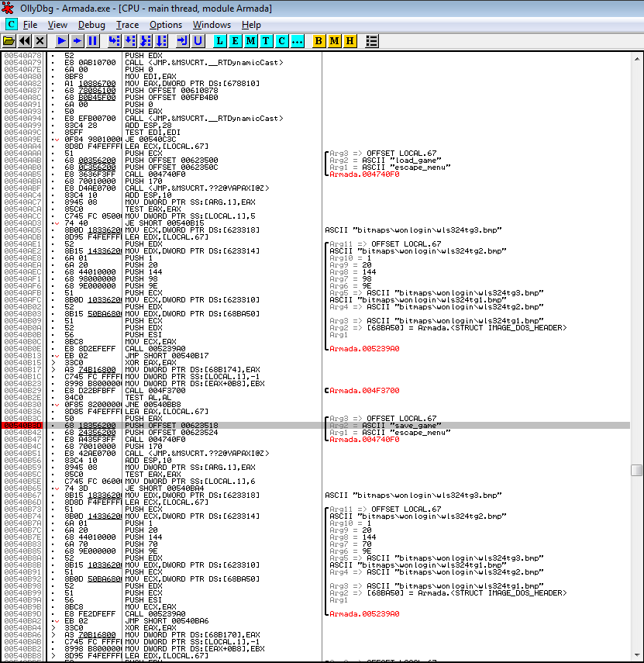Viewport: 644px width, 663px height.
Task: Click the Armada.004F3700 comment
Action: 364,390
